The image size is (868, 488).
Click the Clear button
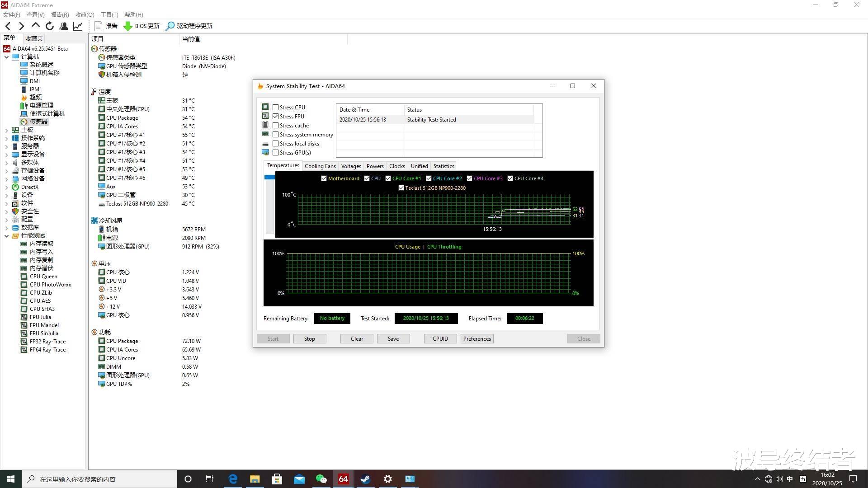(x=357, y=339)
